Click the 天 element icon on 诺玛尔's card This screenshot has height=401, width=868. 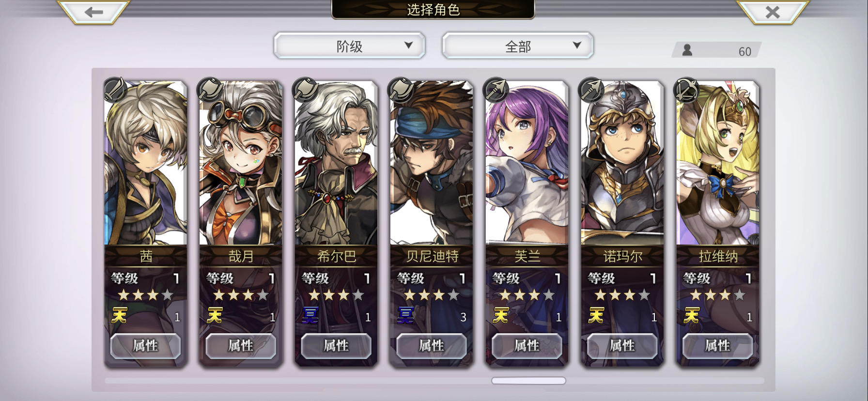click(x=596, y=316)
